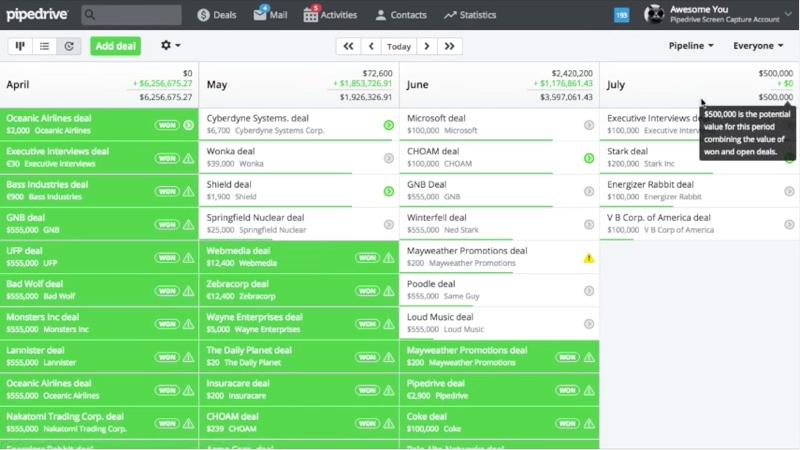
Task: Click green arrow on Cyberdyne Systems deal
Action: (388, 125)
